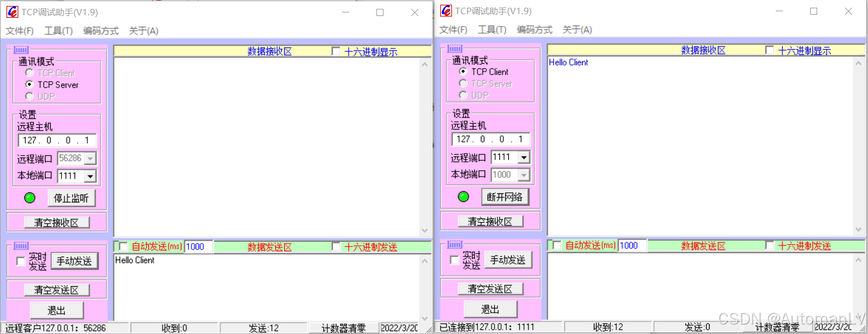Click the app logo icon in right window title bar
This screenshot has width=868, height=334.
[x=446, y=11]
